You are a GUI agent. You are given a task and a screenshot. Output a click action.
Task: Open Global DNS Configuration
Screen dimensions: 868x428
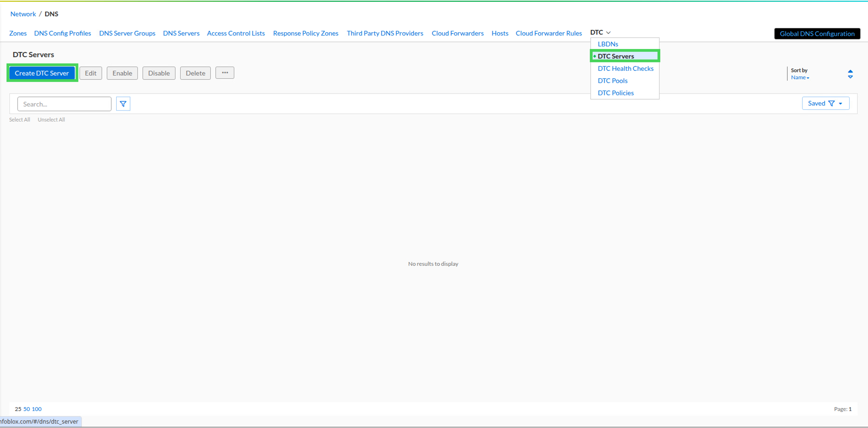pos(817,34)
